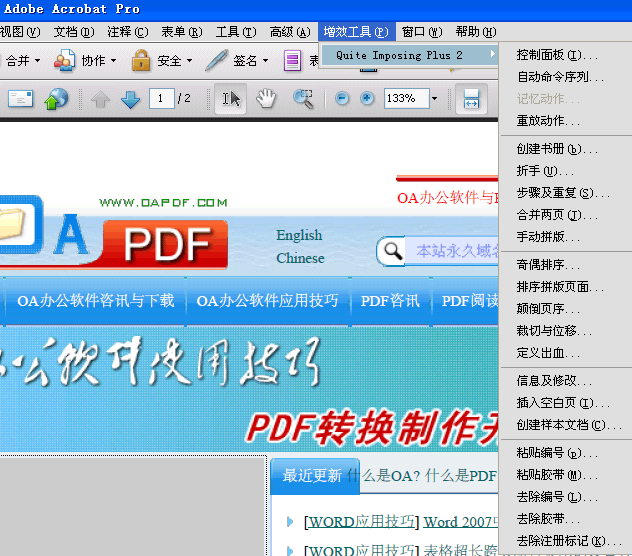The height and width of the screenshot is (556, 632).
Task: Choose 奇偶排序... menu entry
Action: click(x=566, y=265)
